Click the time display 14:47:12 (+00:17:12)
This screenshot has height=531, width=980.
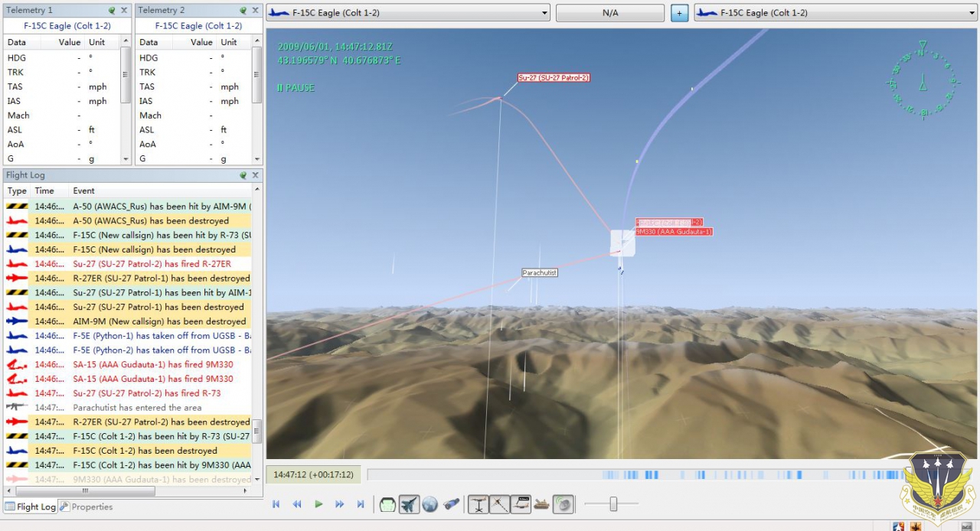(314, 474)
